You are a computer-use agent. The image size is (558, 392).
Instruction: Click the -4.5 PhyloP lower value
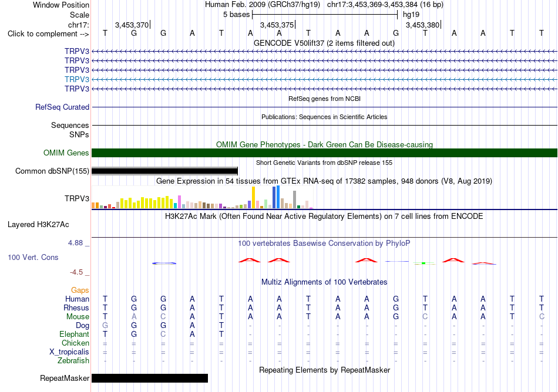(x=76, y=272)
